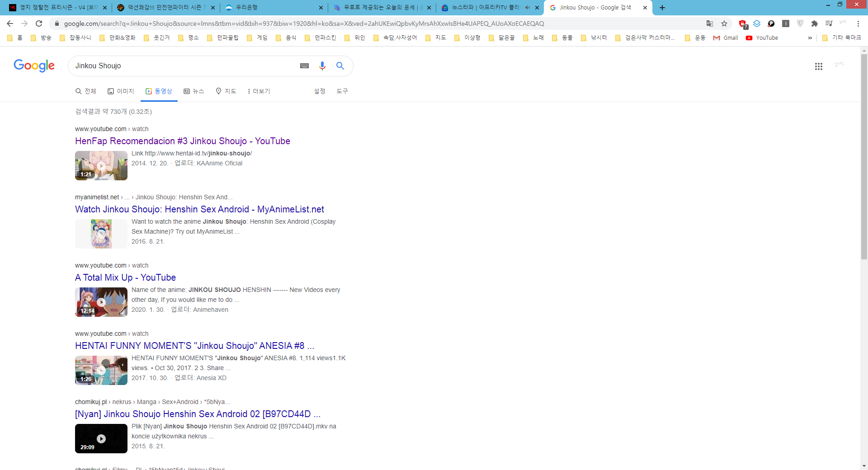The width and height of the screenshot is (868, 470).
Task: Reload the current Google page
Action: point(39,23)
